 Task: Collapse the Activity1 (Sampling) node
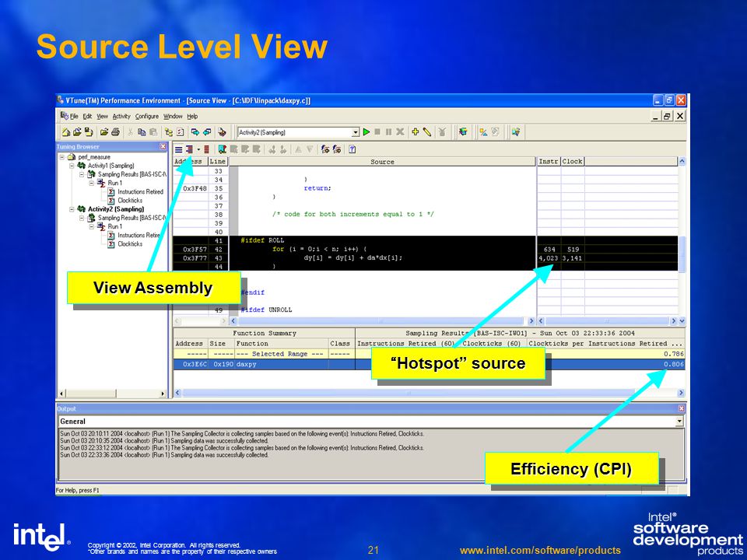pyautogui.click(x=72, y=166)
